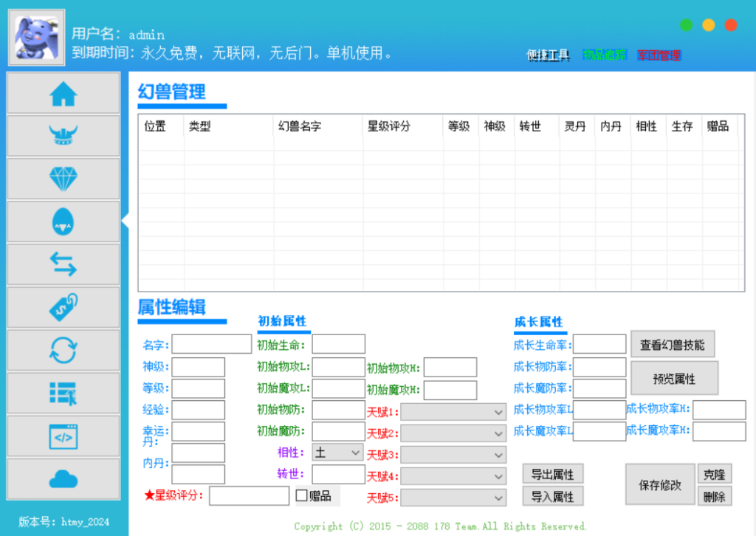The width and height of the screenshot is (756, 536).
Task: Click the 导入属性 button
Action: point(552,496)
